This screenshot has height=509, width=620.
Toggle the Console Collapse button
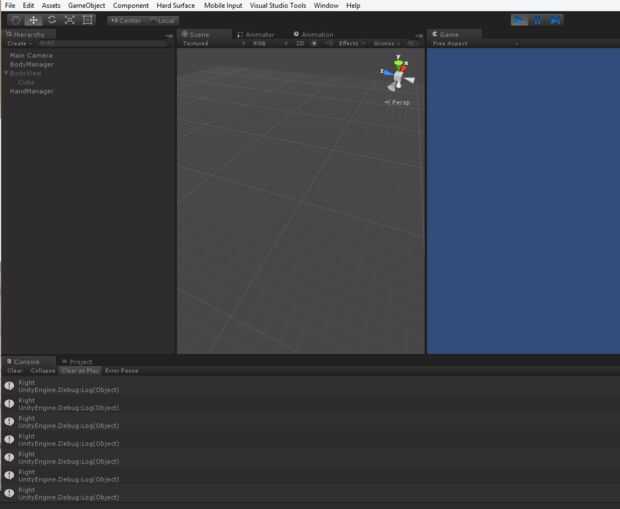(42, 371)
